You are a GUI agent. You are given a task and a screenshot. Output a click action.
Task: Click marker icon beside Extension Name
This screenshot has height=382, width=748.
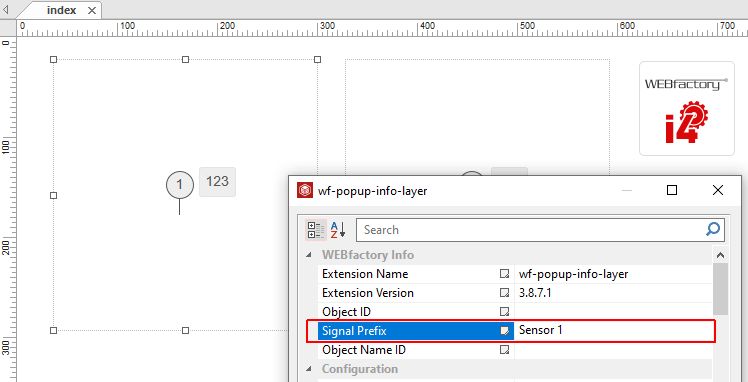504,274
